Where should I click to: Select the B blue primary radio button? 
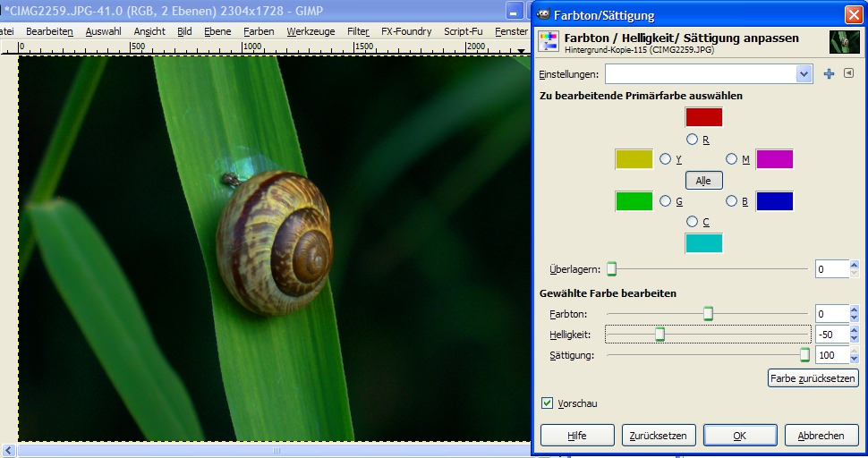click(732, 200)
